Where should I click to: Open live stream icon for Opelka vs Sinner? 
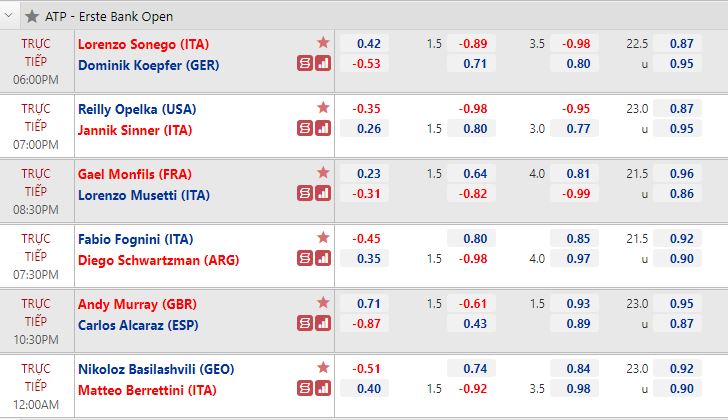tap(305, 128)
